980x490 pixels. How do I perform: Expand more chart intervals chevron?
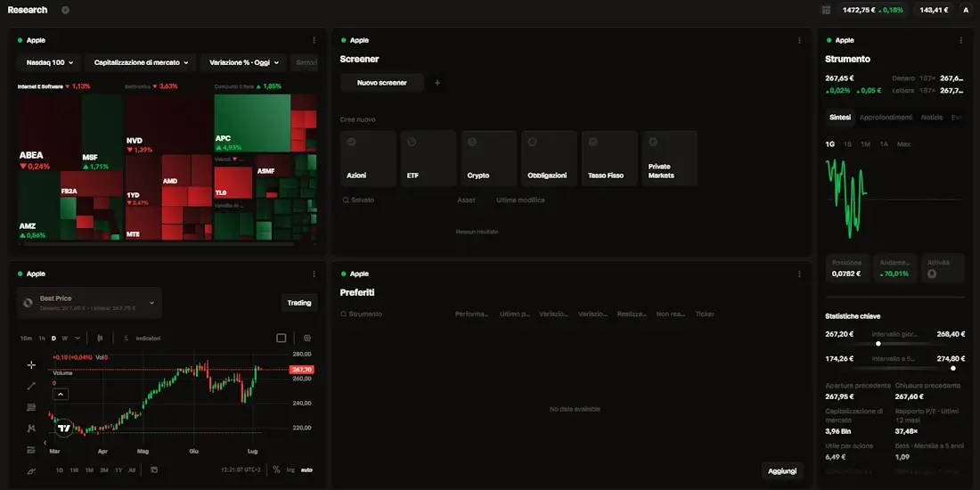tap(78, 339)
